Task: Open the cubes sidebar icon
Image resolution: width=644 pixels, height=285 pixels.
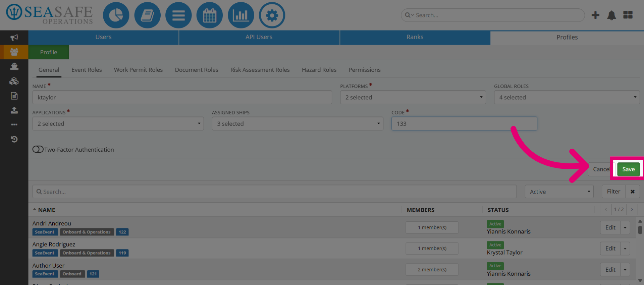Action: coord(14,81)
